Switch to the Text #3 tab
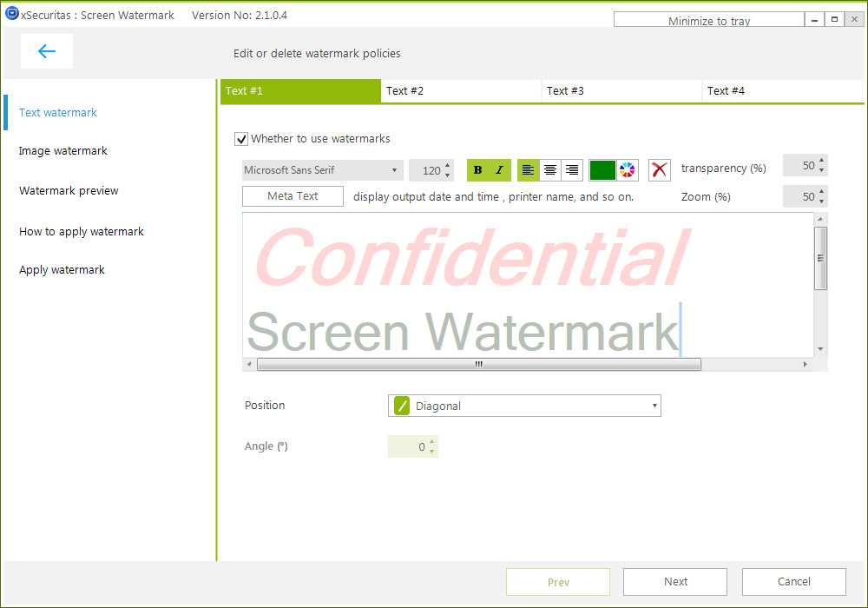Screen dimensions: 868x608 621,91
